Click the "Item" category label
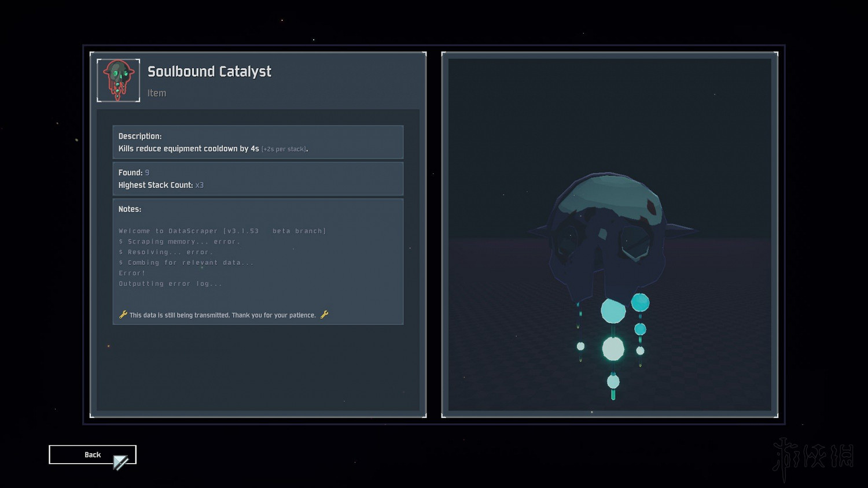The image size is (868, 488). tap(157, 93)
